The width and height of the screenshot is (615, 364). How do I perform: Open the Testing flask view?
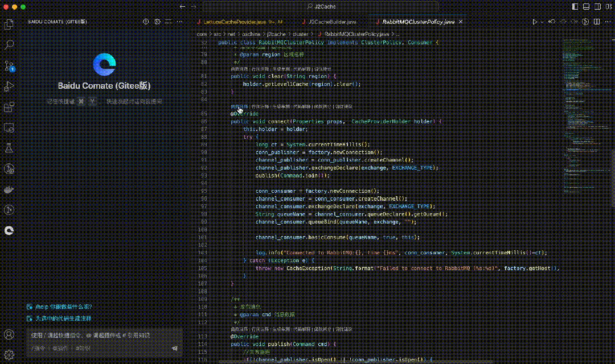(x=9, y=148)
